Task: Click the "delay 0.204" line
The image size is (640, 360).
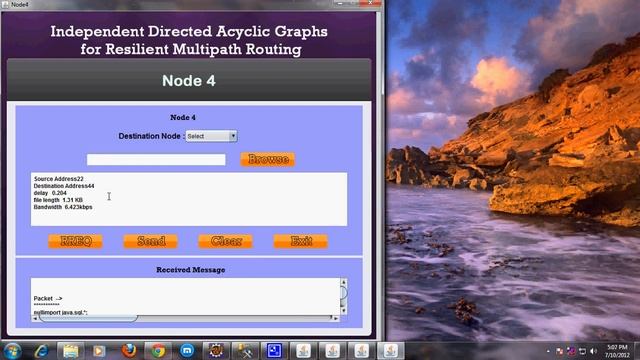Action: pyautogui.click(x=50, y=193)
